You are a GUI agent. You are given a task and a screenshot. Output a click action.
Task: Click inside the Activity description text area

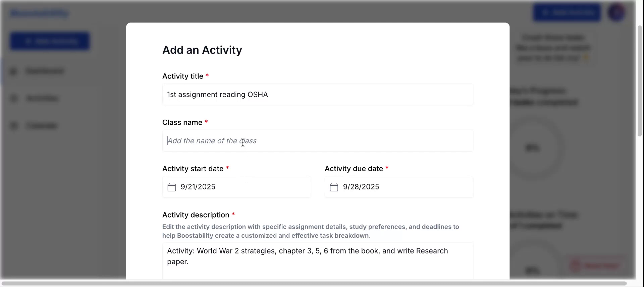318,262
